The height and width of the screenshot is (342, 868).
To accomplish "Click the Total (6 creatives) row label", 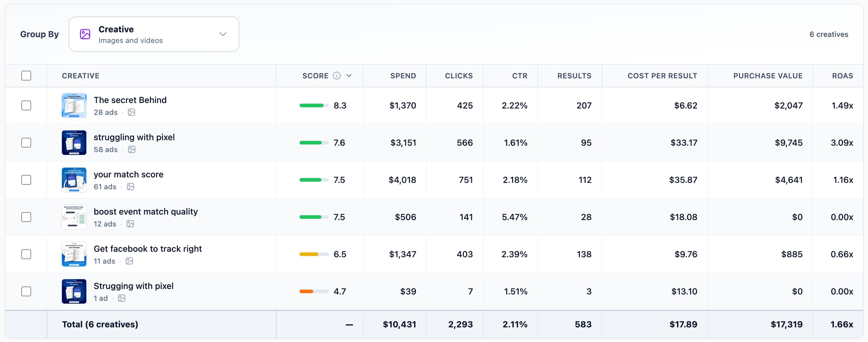I will [100, 324].
